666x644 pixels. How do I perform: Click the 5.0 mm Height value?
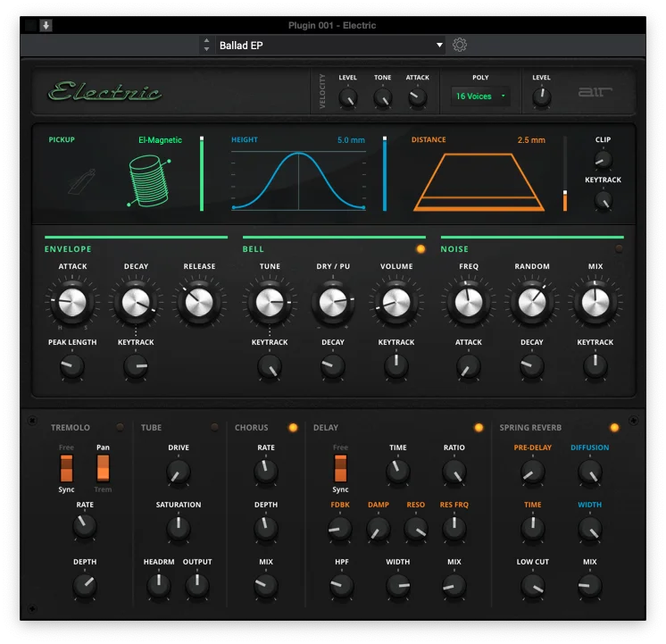pyautogui.click(x=351, y=140)
